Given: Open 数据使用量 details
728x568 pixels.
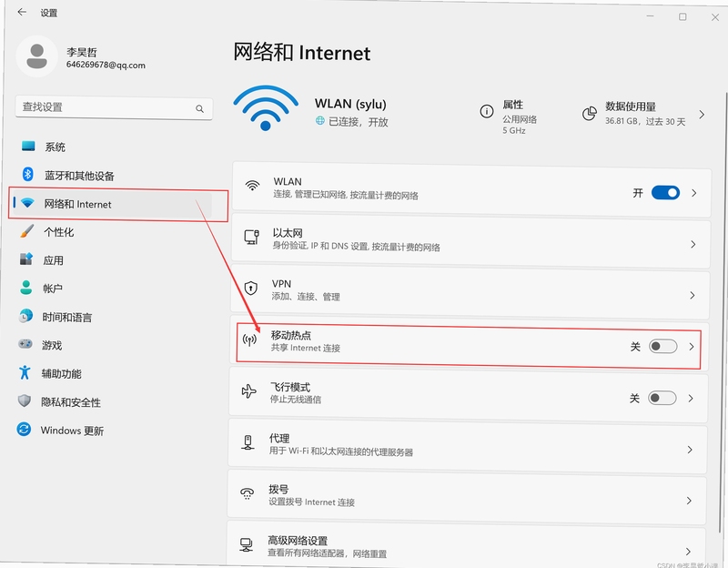Looking at the screenshot, I should tap(631, 106).
